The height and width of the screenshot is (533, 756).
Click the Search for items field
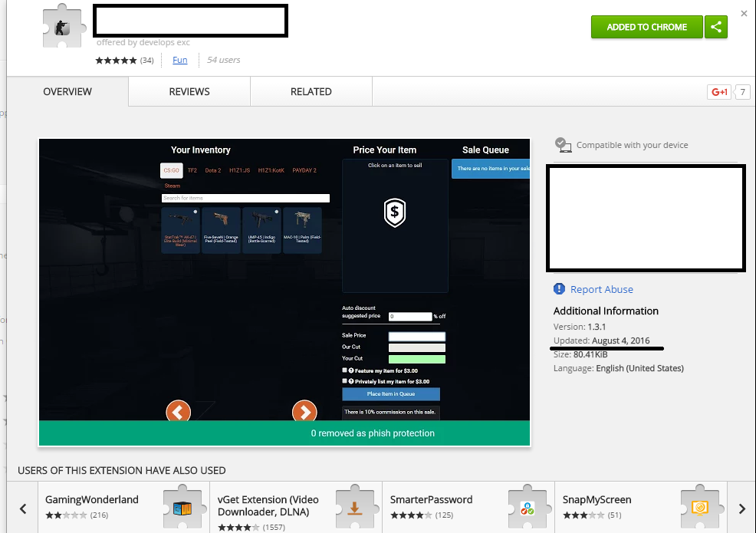tap(245, 199)
